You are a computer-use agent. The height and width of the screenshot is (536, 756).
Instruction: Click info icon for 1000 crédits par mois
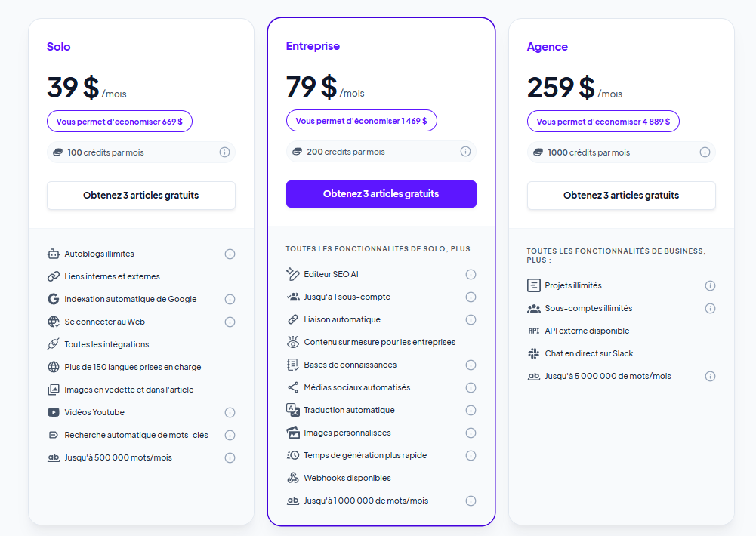705,152
